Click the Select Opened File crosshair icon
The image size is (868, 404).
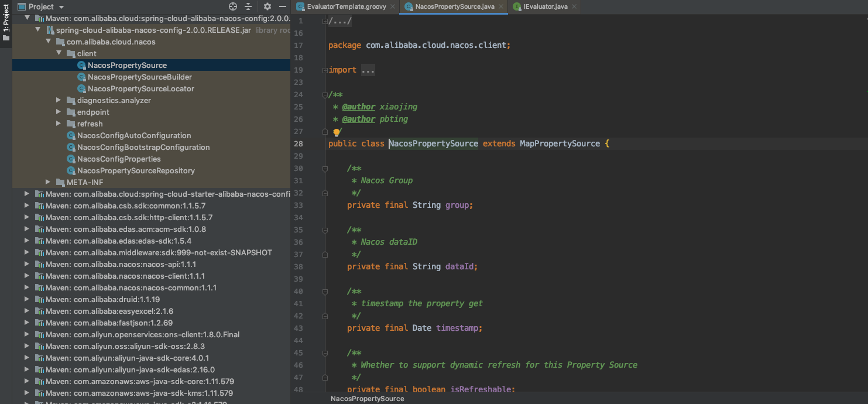click(x=232, y=6)
